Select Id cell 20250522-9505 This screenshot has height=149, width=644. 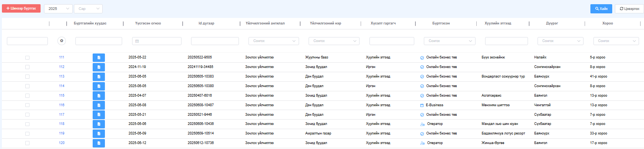200,57
